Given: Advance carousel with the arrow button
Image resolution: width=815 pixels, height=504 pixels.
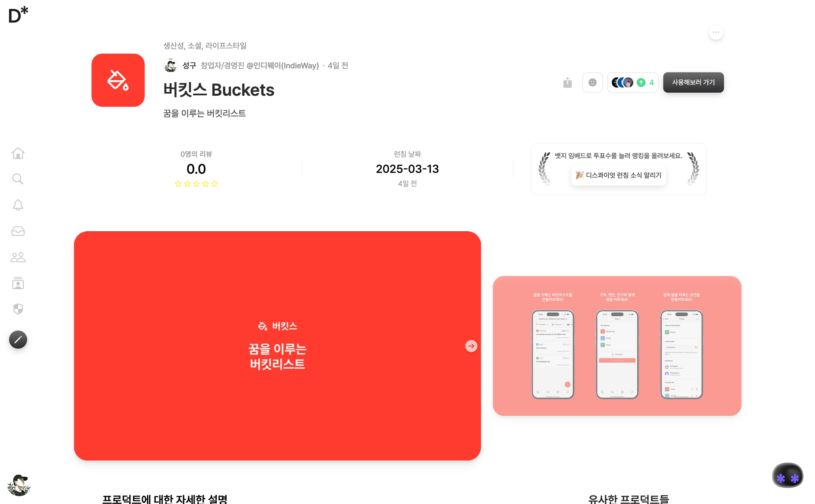Looking at the screenshot, I should [x=471, y=346].
